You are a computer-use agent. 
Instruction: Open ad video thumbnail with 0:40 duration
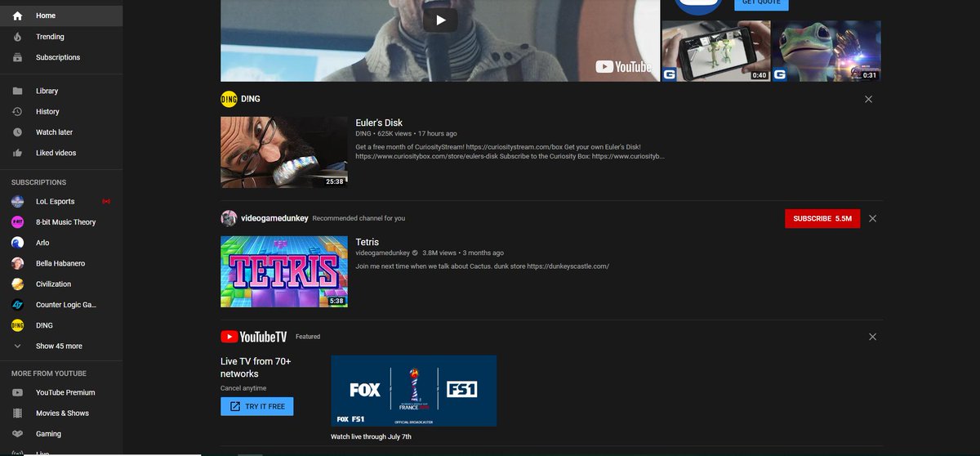[716, 51]
